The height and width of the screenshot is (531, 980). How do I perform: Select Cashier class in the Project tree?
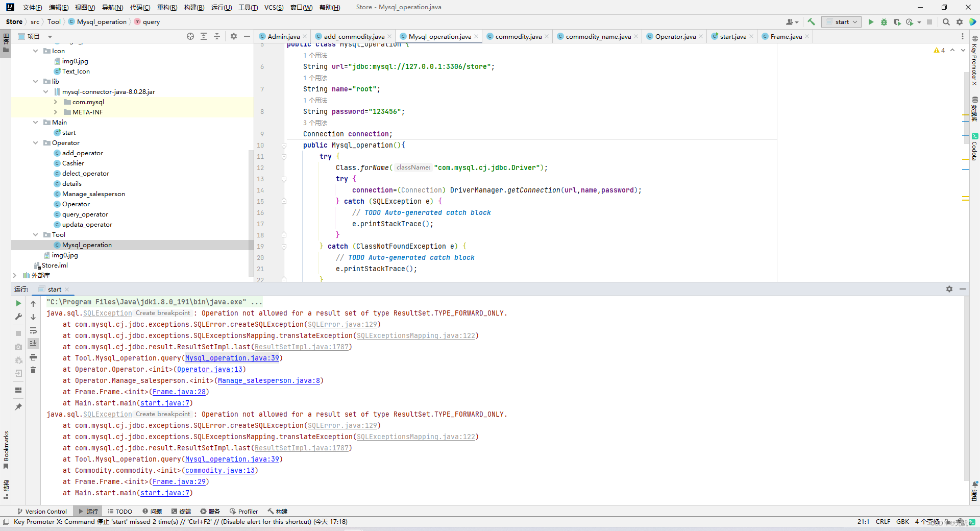click(x=73, y=163)
